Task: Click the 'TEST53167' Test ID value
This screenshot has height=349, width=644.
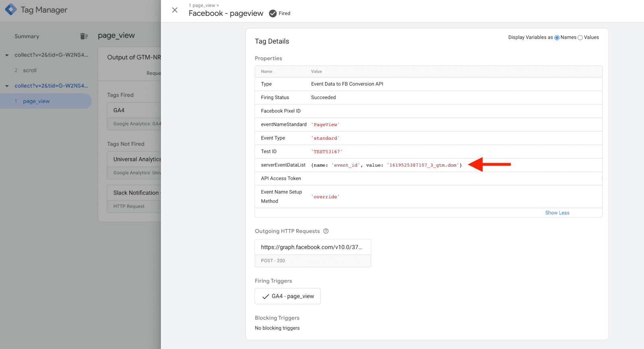Action: [x=327, y=152]
